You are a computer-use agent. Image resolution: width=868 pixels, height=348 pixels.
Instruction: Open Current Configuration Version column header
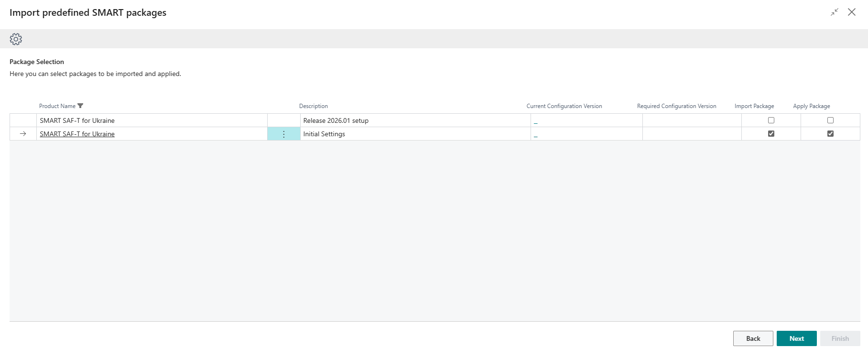pyautogui.click(x=564, y=106)
